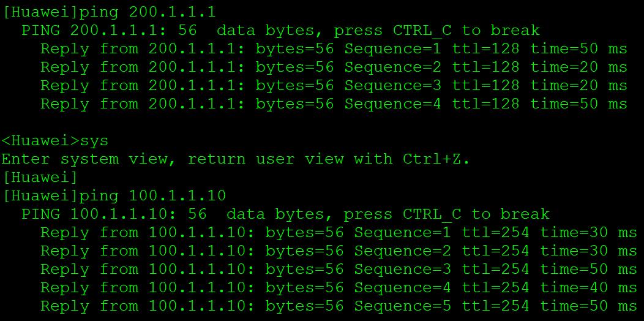The width and height of the screenshot is (644, 321).
Task: Click the empty "[Huawei]" prompt line
Action: (40, 178)
